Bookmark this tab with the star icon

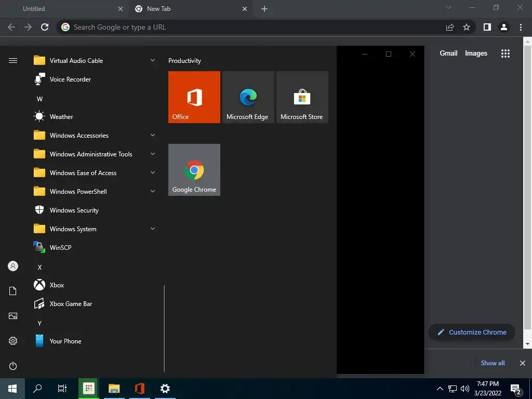(467, 27)
